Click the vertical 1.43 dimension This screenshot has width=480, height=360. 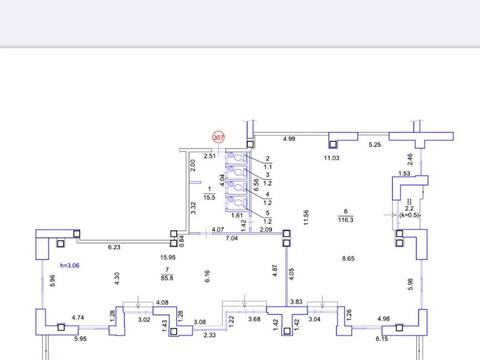(164, 326)
